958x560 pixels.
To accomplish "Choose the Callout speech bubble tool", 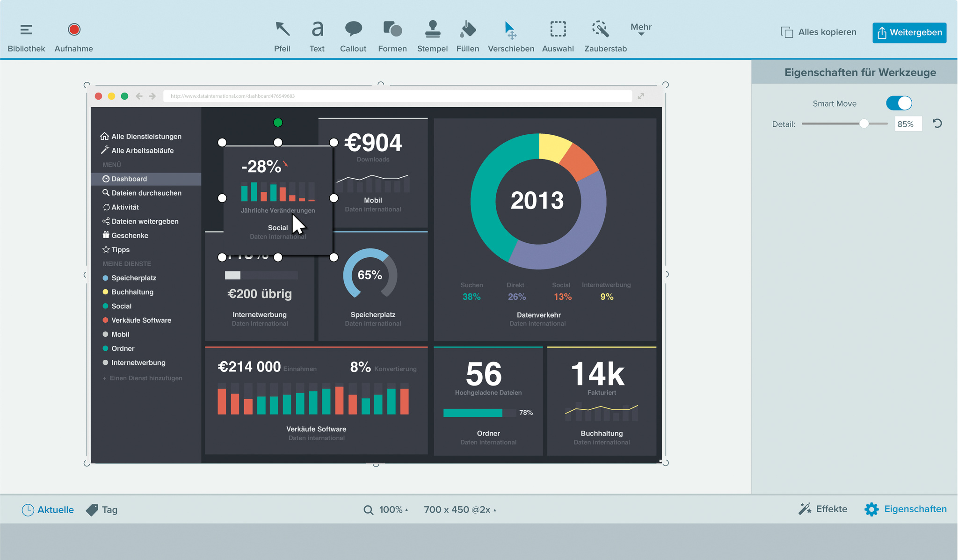I will 353,36.
